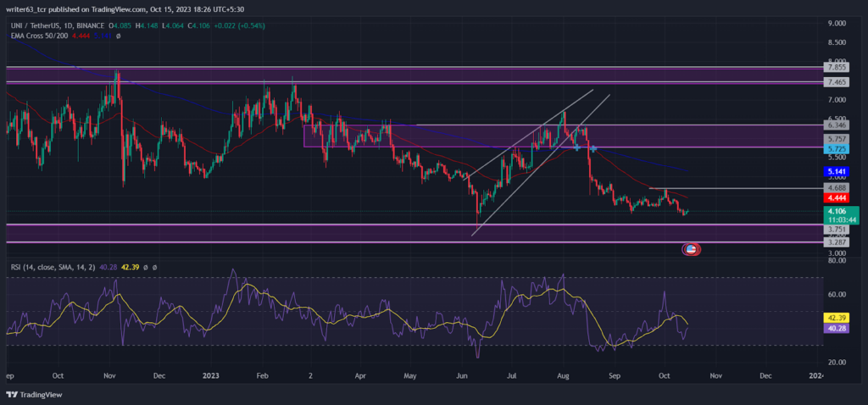Click the 4.688 price label
Image resolution: width=868 pixels, height=405 pixels.
835,188
